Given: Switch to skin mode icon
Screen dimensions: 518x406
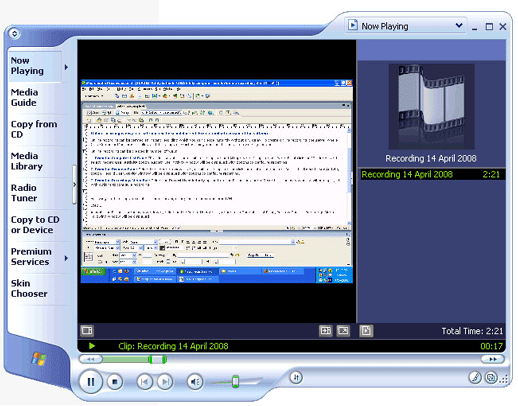Looking at the screenshot, I should point(491,378).
